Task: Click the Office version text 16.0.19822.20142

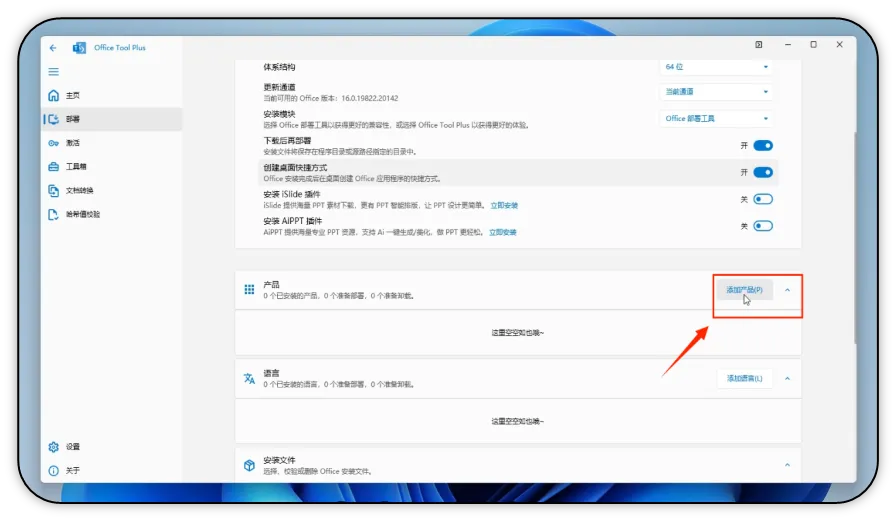Action: pos(370,98)
